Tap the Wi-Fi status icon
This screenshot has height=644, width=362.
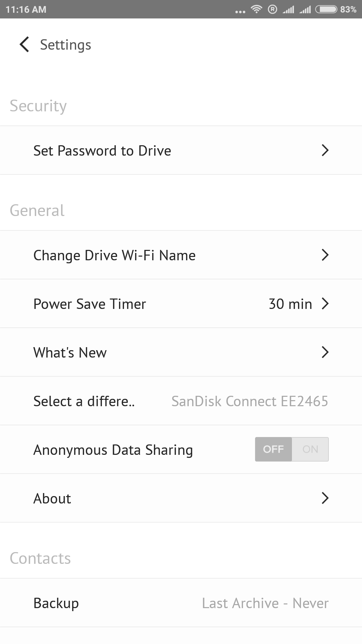[x=256, y=9]
